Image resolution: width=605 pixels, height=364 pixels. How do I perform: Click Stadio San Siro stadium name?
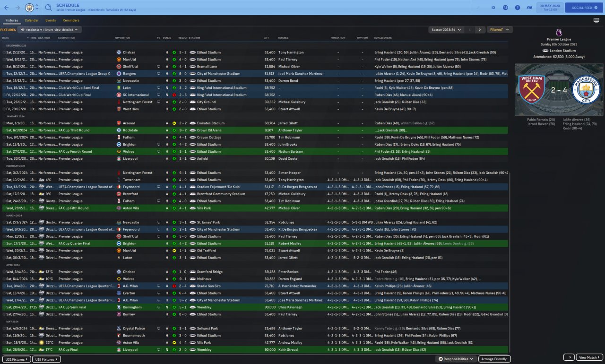click(209, 286)
